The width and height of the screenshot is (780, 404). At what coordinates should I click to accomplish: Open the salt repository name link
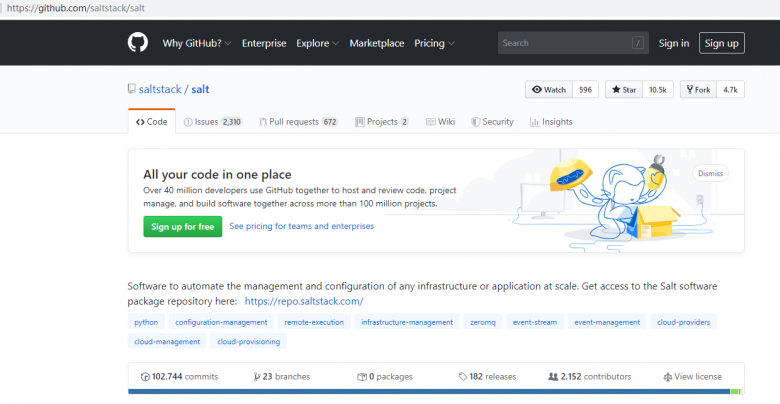200,89
